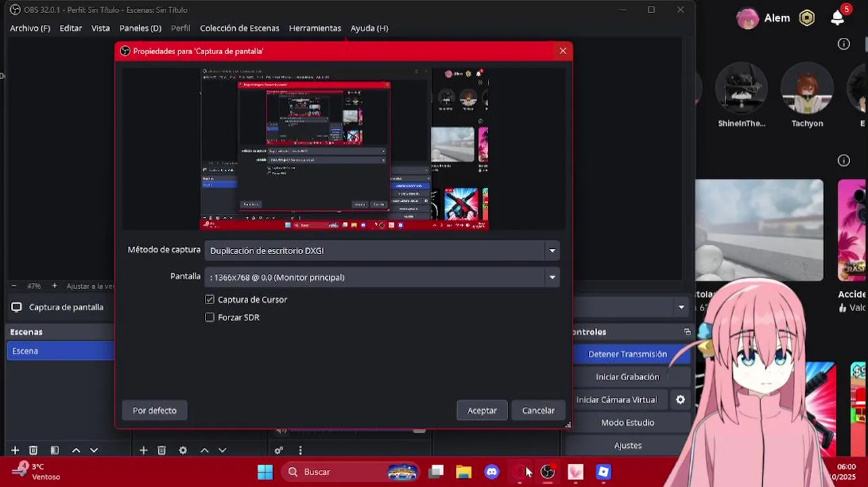
Task: Open the Colección de Escenas menu
Action: [239, 28]
